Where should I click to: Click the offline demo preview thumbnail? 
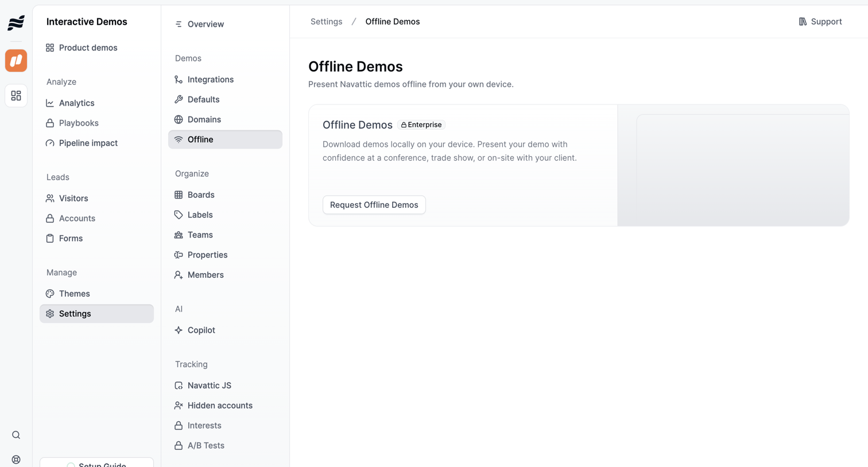(x=733, y=165)
